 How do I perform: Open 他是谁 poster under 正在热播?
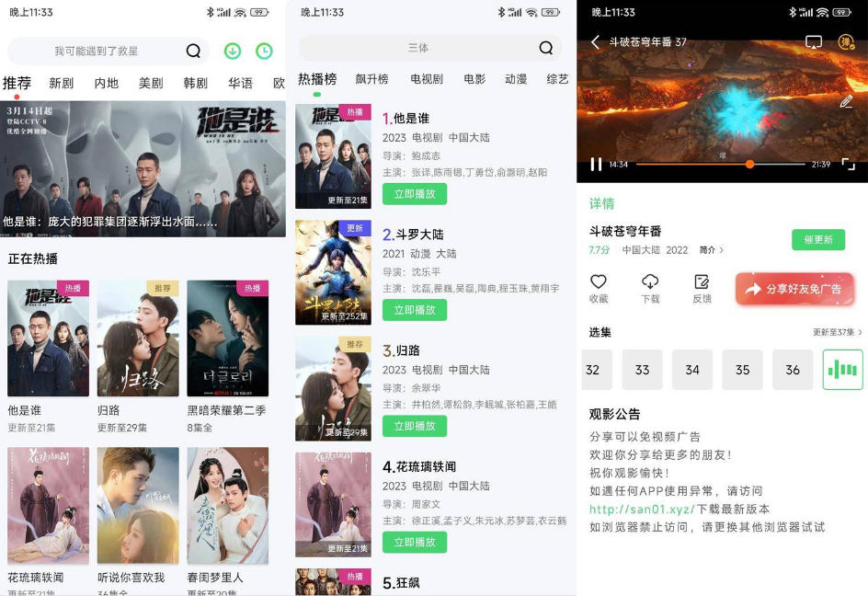pos(48,338)
